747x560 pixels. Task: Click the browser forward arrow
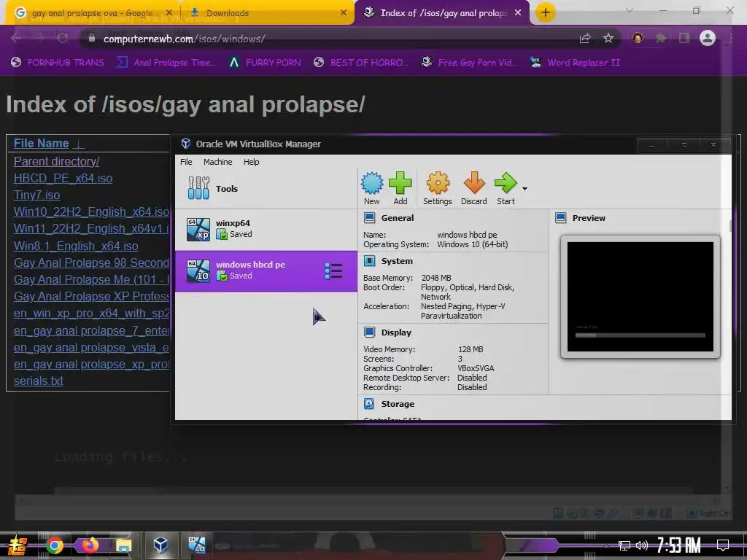point(39,38)
